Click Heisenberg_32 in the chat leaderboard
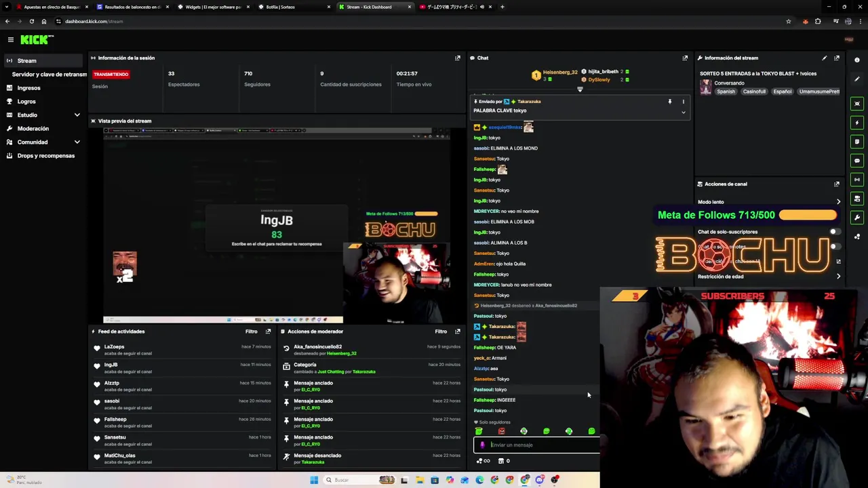This screenshot has width=868, height=488. pyautogui.click(x=560, y=73)
